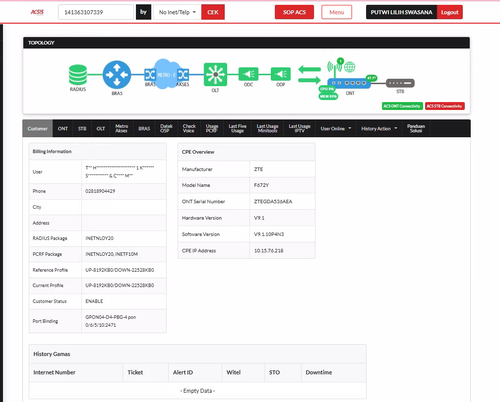Open the Panduan Solusi tab
The width and height of the screenshot is (500, 402).
click(x=416, y=129)
